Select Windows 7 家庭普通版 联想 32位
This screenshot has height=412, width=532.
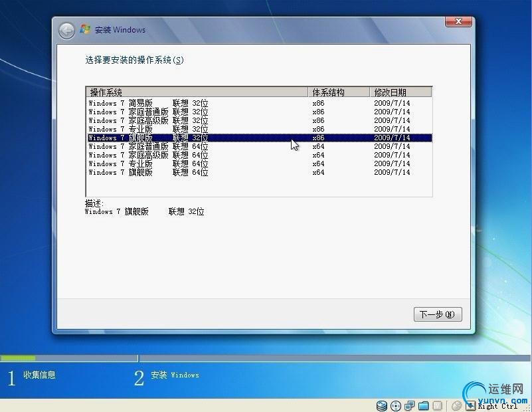pos(260,112)
